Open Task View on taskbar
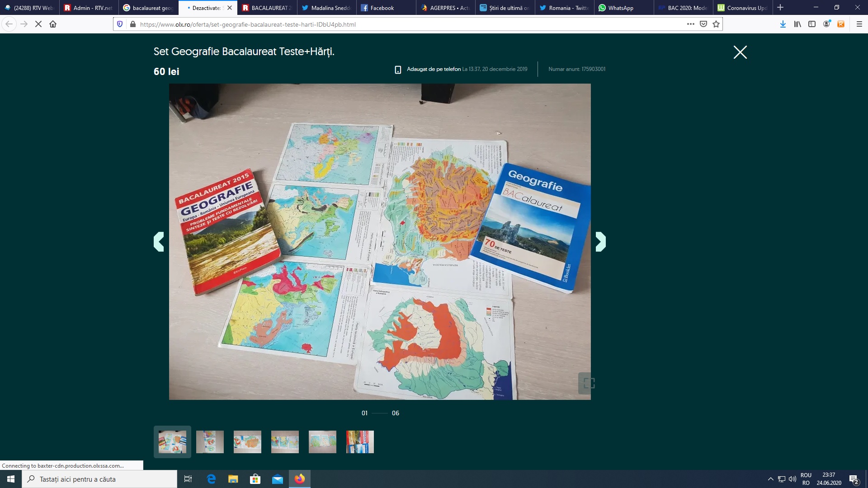This screenshot has height=488, width=868. 188,479
